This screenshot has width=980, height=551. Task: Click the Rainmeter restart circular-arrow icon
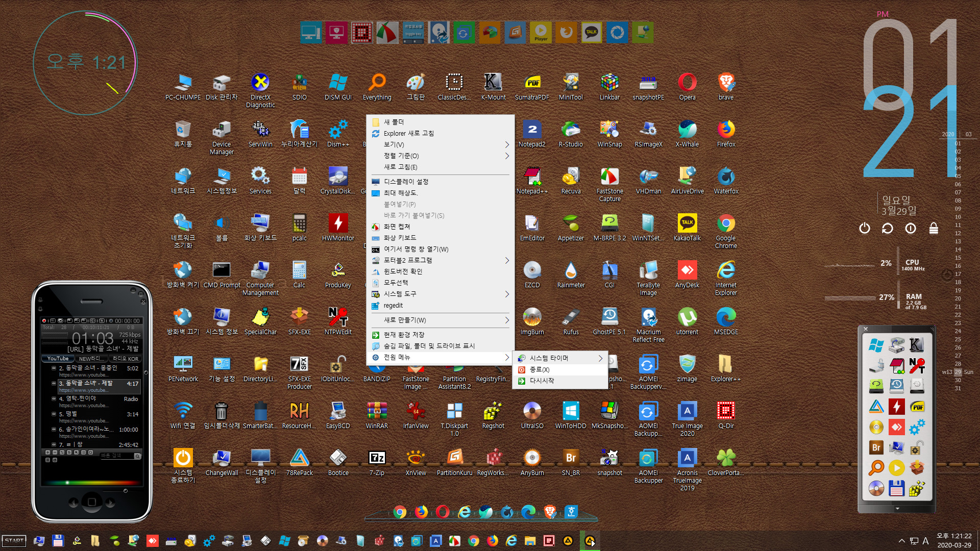point(887,228)
